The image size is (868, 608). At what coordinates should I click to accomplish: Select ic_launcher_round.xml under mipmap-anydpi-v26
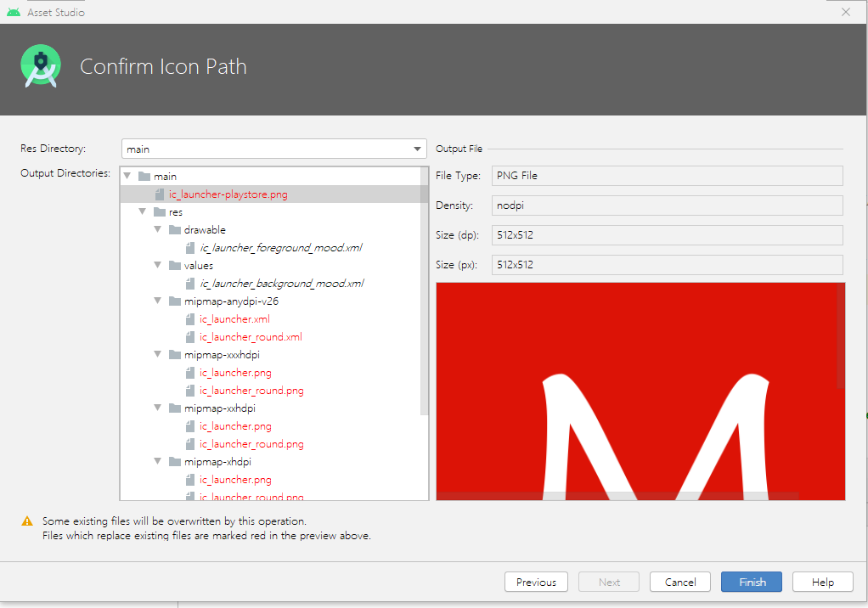click(x=251, y=337)
